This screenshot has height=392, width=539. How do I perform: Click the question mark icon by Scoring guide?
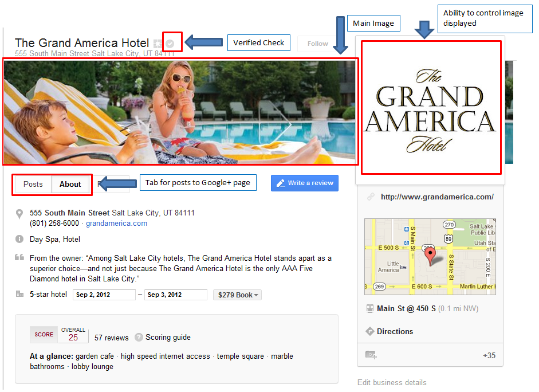tap(139, 338)
